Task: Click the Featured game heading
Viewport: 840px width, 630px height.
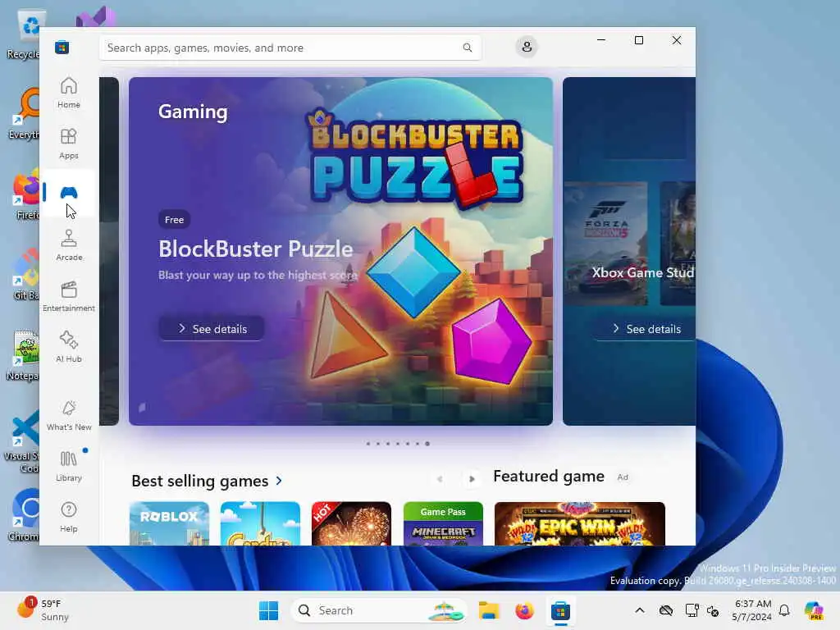Action: (x=549, y=477)
